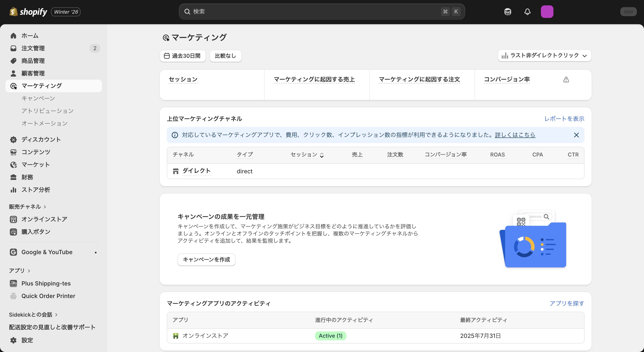Screen dimensions: 644x352
Task: Click the キャンペーンを作成 button
Action: pyautogui.click(x=206, y=260)
